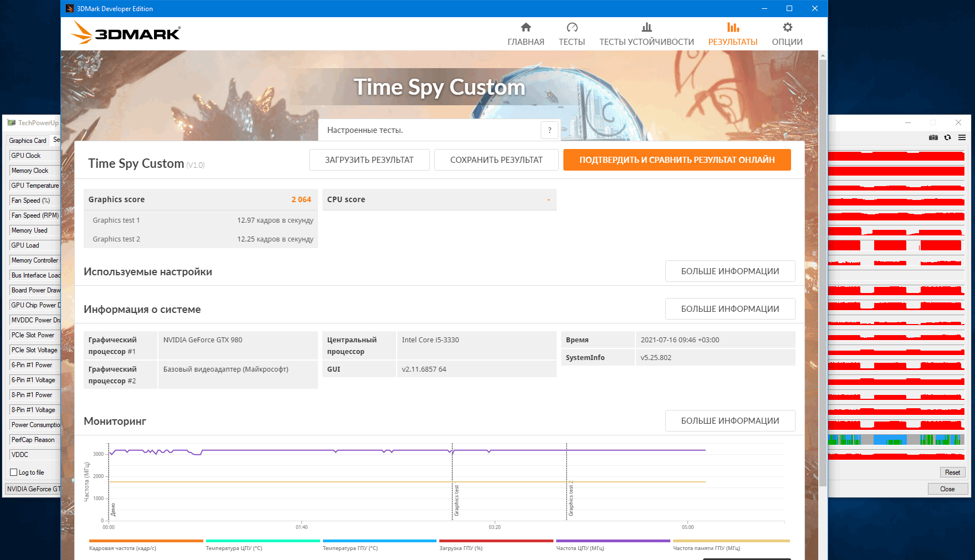
Task: Click the Graphics test 1 timeline marker
Action: pos(456,500)
